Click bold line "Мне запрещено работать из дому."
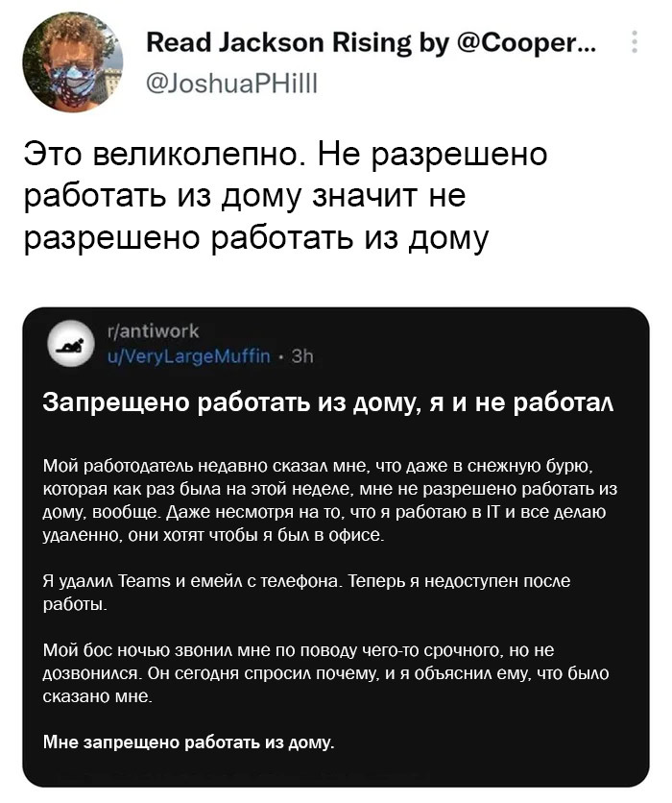This screenshot has width=672, height=803. 190,742
